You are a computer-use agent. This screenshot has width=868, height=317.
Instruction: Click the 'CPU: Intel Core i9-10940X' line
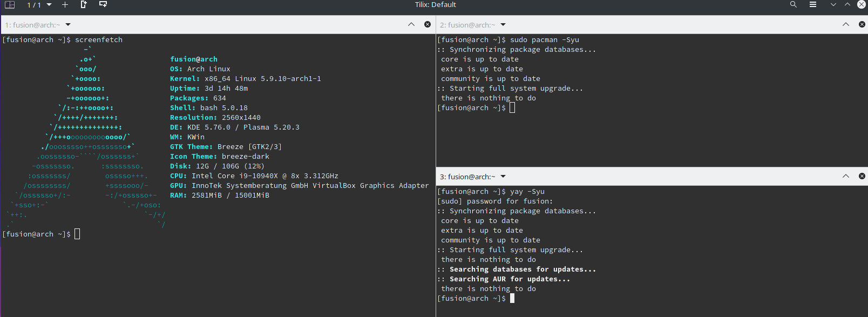click(254, 176)
